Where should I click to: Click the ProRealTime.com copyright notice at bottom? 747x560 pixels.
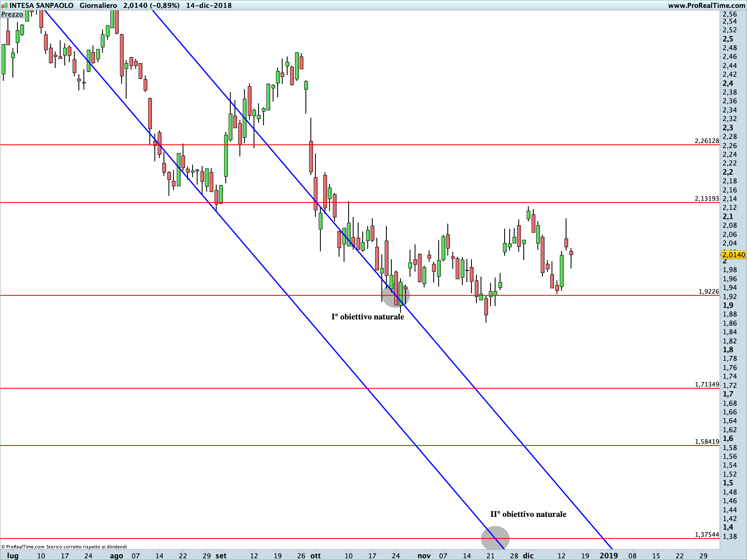coord(64,547)
